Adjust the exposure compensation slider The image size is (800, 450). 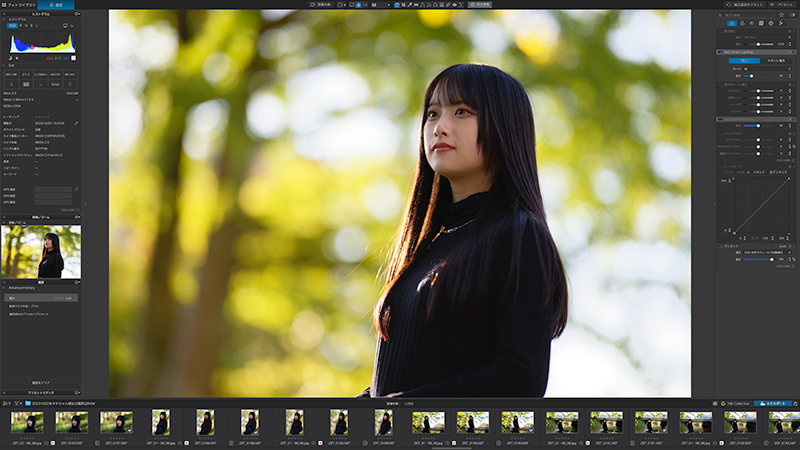point(759,44)
